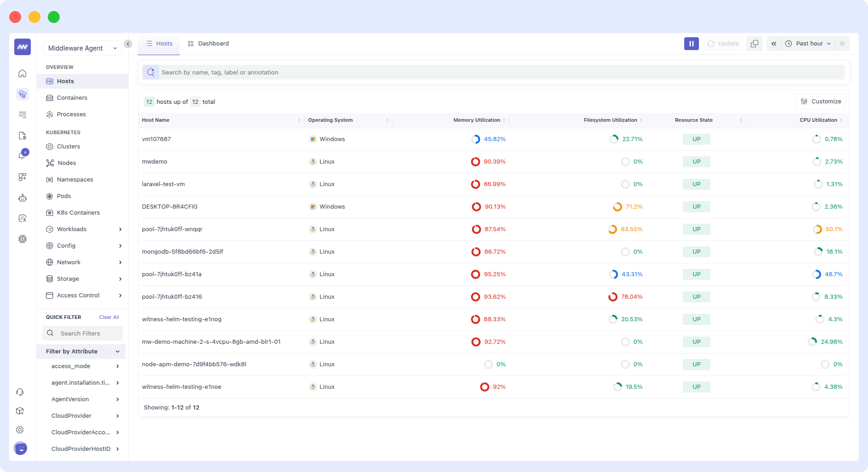Click the Middleware logo icon
Viewport: 868px width, 472px height.
(23, 47)
